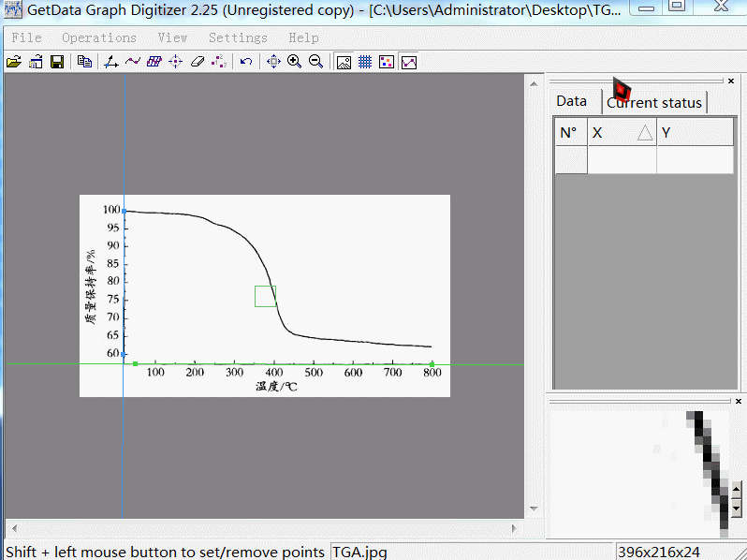
Task: Click the Zoom in magnifier
Action: pyautogui.click(x=294, y=62)
